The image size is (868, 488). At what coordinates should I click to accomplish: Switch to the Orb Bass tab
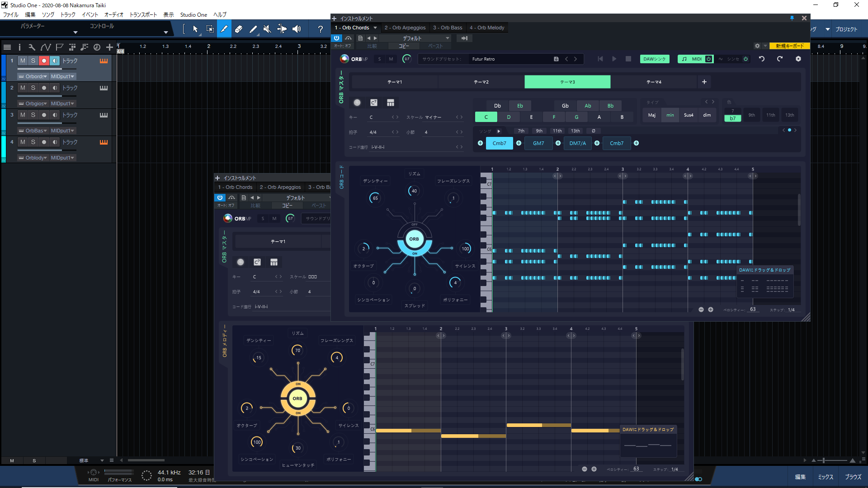[x=447, y=28]
